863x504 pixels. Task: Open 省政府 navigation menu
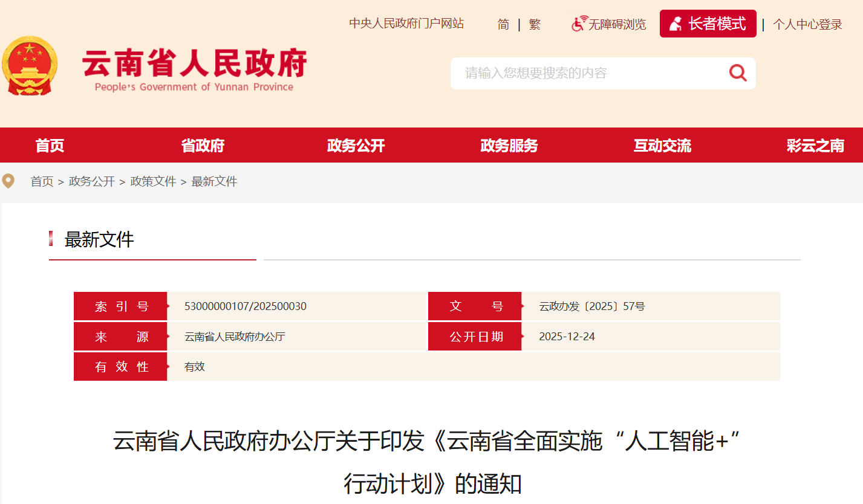203,146
